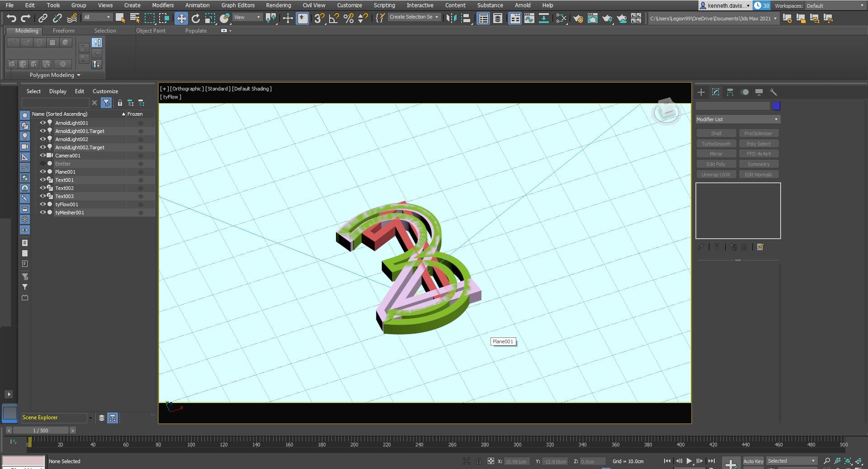The image size is (868, 469).
Task: Open the Create panel plus icon
Action: tap(701, 92)
